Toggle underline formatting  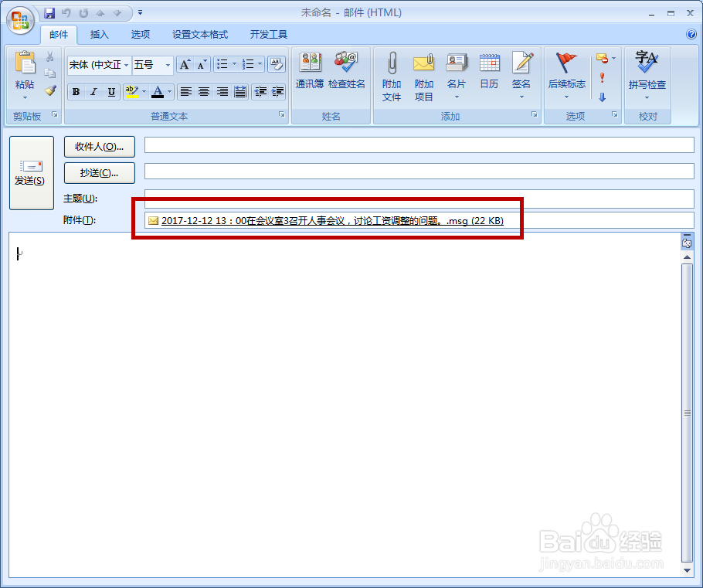coord(111,92)
